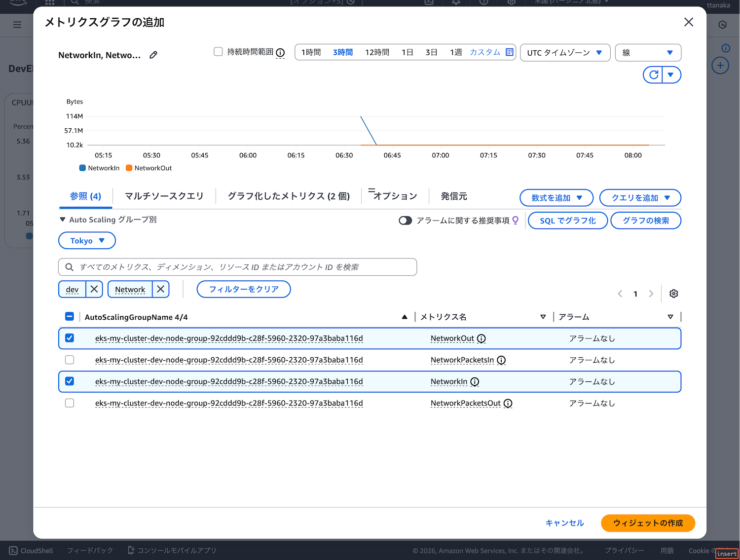Switch to the マルチソースクエリ tab
Image resolution: width=740 pixels, height=560 pixels.
coord(164,196)
